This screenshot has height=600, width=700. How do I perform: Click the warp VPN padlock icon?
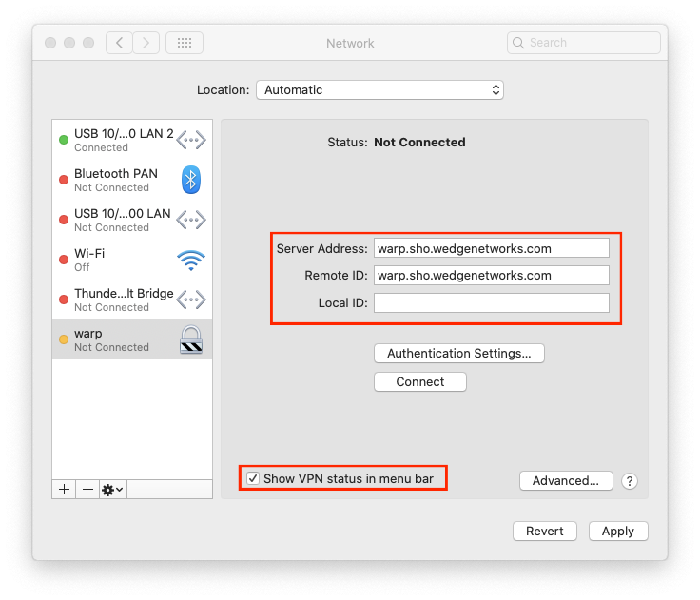pos(191,340)
